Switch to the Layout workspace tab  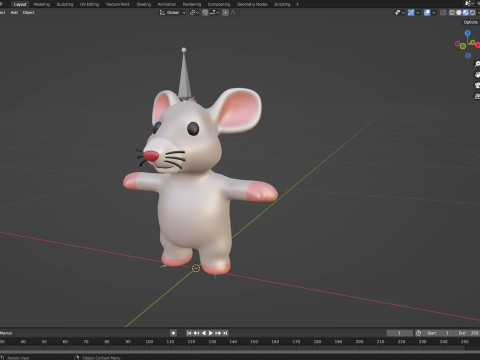20,4
